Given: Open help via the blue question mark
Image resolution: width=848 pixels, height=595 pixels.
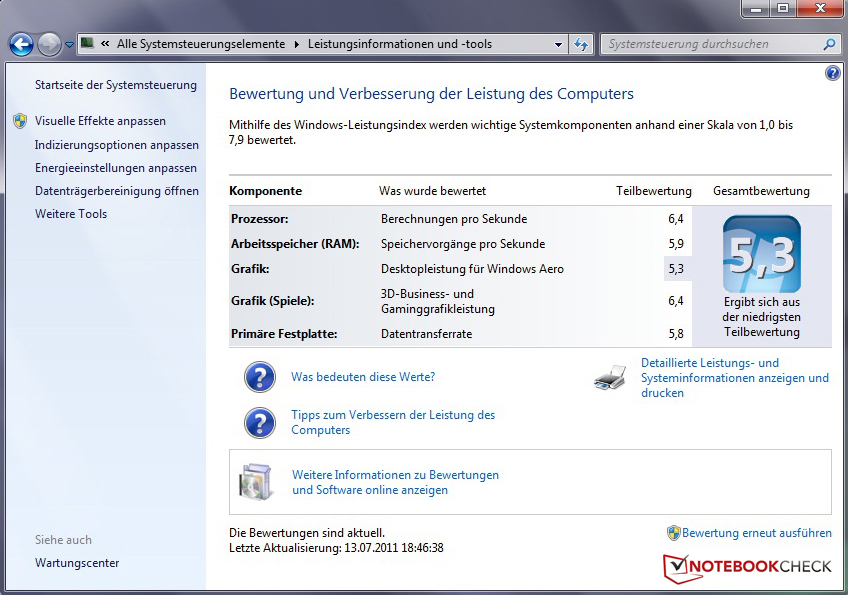Looking at the screenshot, I should pos(833,72).
